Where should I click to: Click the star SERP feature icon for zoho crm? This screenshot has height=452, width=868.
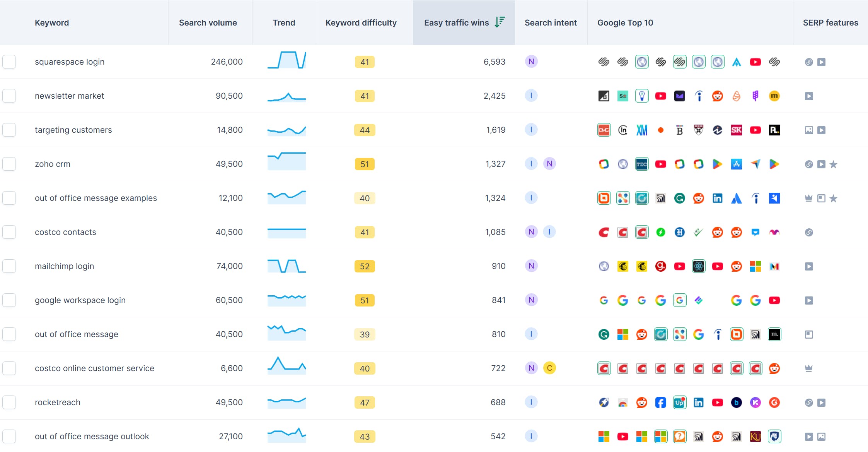tap(834, 164)
